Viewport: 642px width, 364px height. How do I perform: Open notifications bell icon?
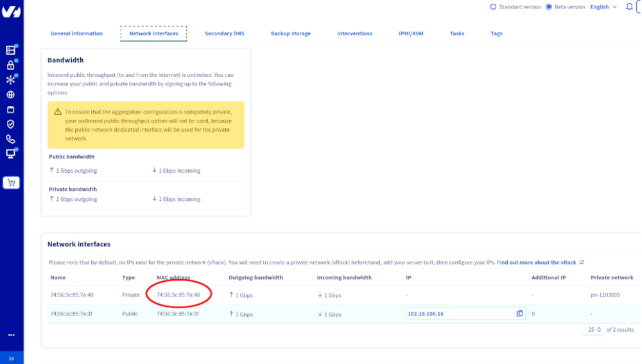629,7
